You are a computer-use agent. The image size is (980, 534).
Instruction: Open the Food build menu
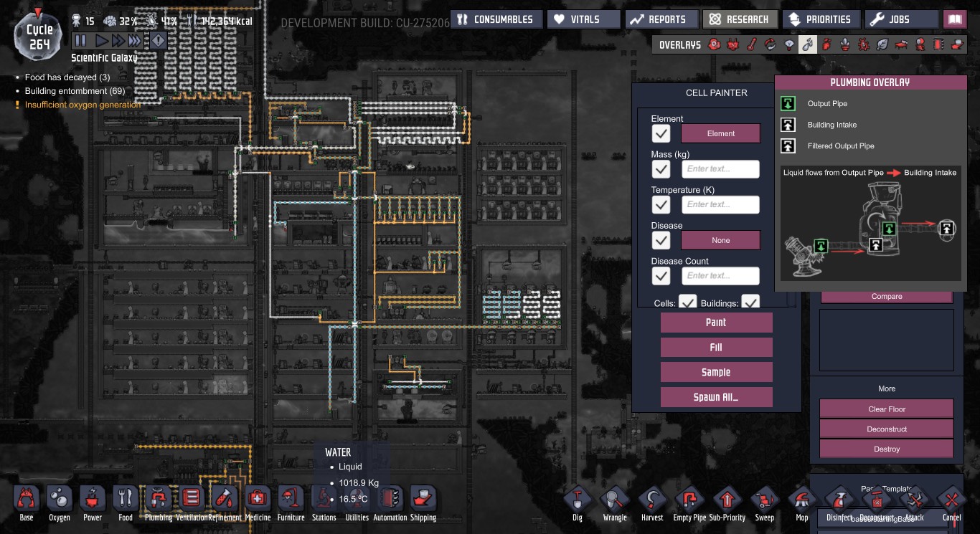[x=126, y=503]
